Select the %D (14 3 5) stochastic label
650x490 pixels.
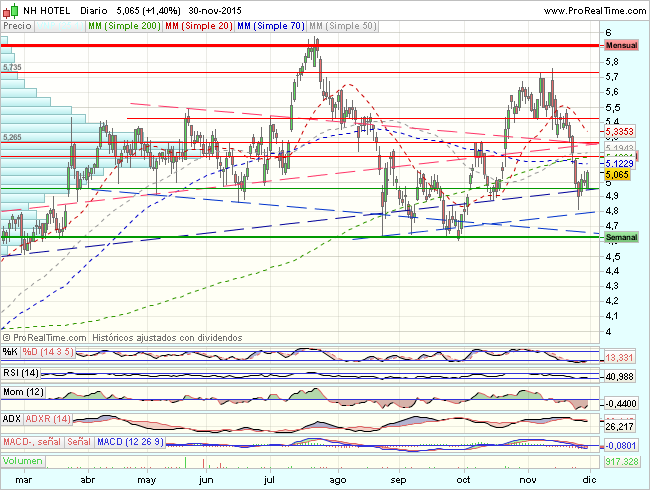(x=47, y=351)
